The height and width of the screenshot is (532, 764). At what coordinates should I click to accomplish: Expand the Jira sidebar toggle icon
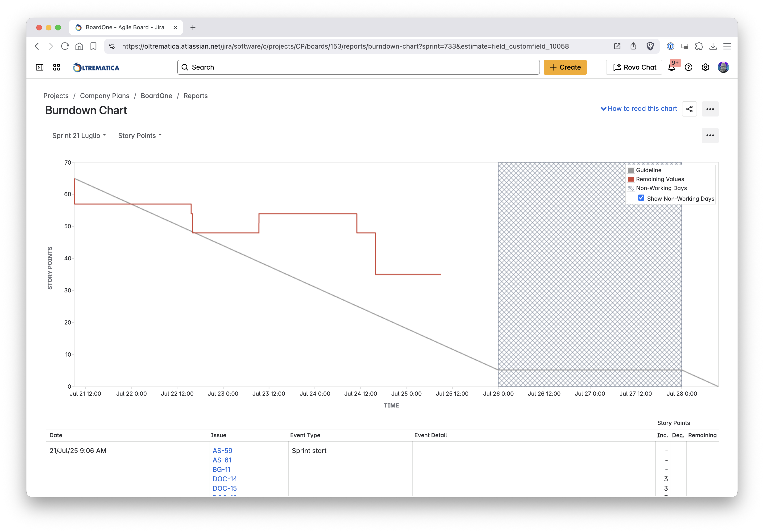39,67
